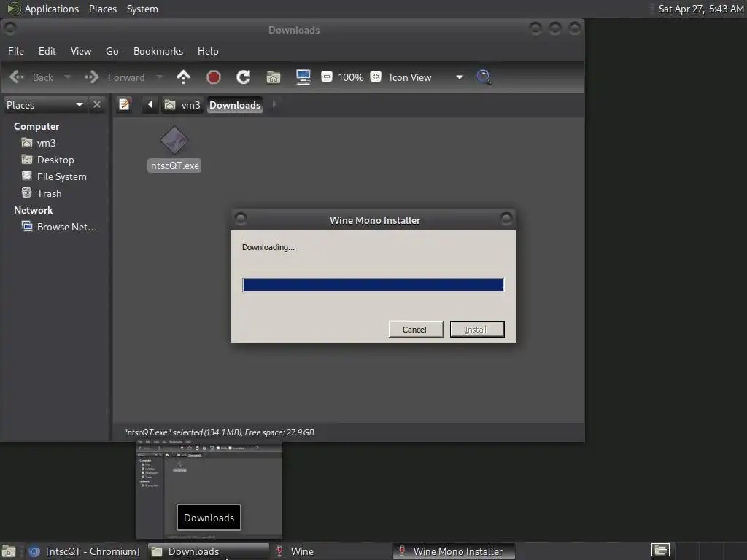Open the Applications menu in top panel
Screen dimensions: 747x560
point(52,9)
